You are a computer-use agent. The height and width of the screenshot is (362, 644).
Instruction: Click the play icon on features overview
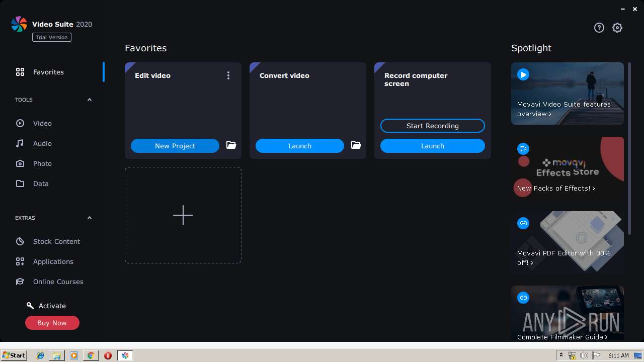pyautogui.click(x=523, y=74)
